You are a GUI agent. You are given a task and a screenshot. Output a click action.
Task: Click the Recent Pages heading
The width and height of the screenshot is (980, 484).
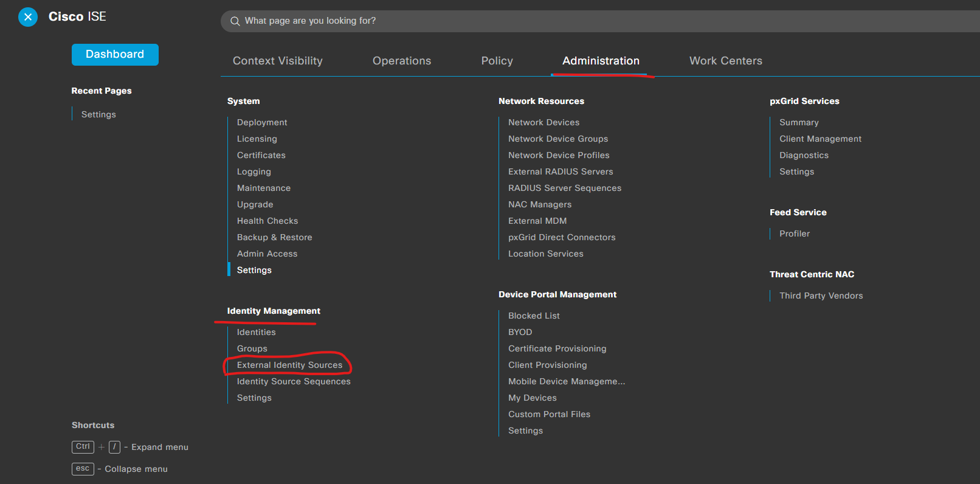[102, 91]
